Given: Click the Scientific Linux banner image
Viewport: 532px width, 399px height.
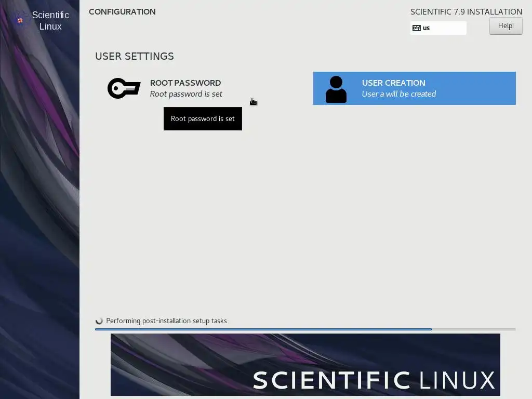Looking at the screenshot, I should [305, 365].
